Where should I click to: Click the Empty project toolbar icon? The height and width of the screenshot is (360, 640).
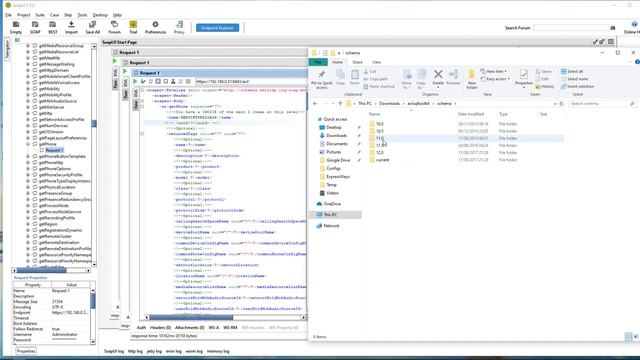(16, 27)
